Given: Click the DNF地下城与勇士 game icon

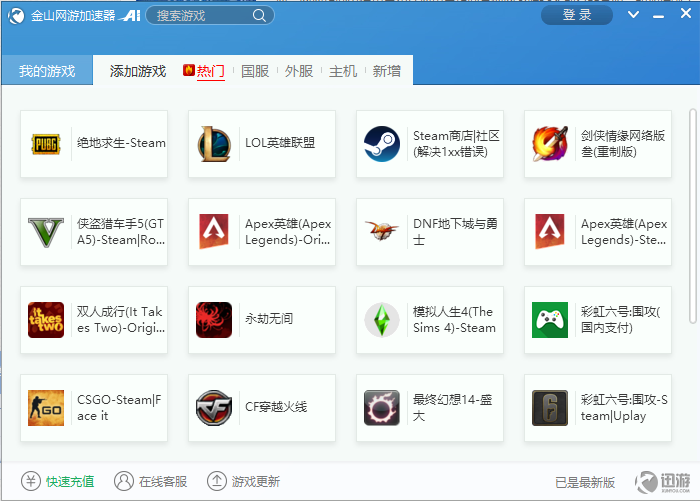Looking at the screenshot, I should pos(382,231).
